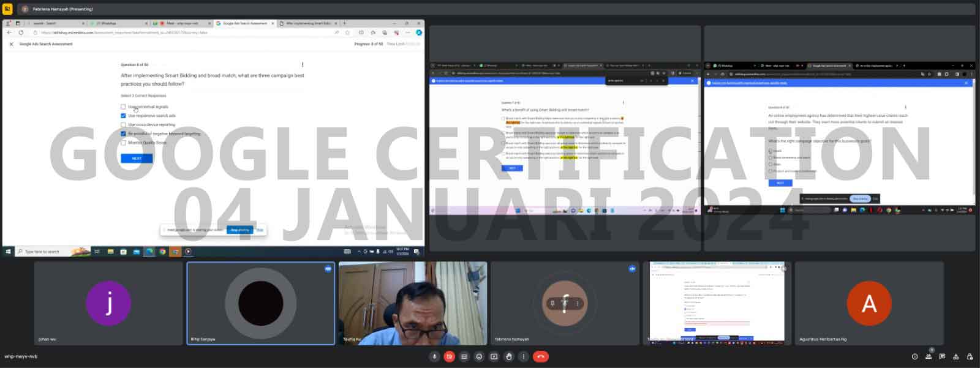This screenshot has height=368, width=980.
Task: Check the 'Use contextual signals' option
Action: [123, 107]
